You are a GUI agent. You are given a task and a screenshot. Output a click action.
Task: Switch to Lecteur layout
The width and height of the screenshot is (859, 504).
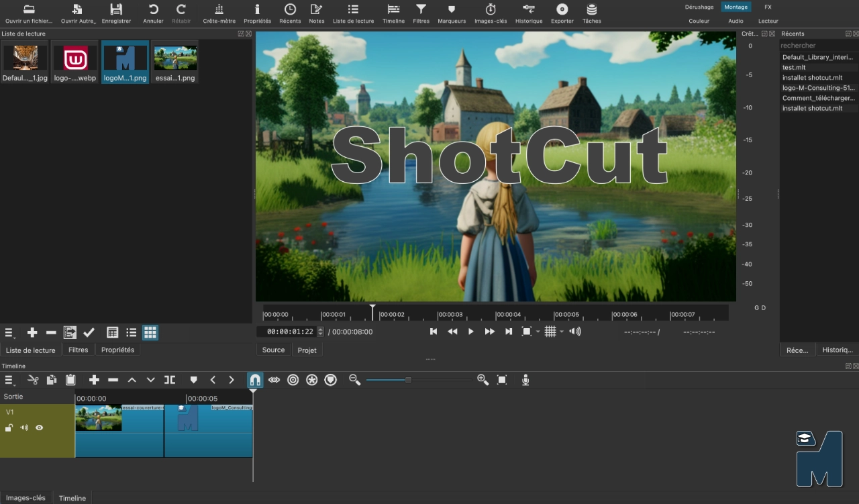coord(768,21)
